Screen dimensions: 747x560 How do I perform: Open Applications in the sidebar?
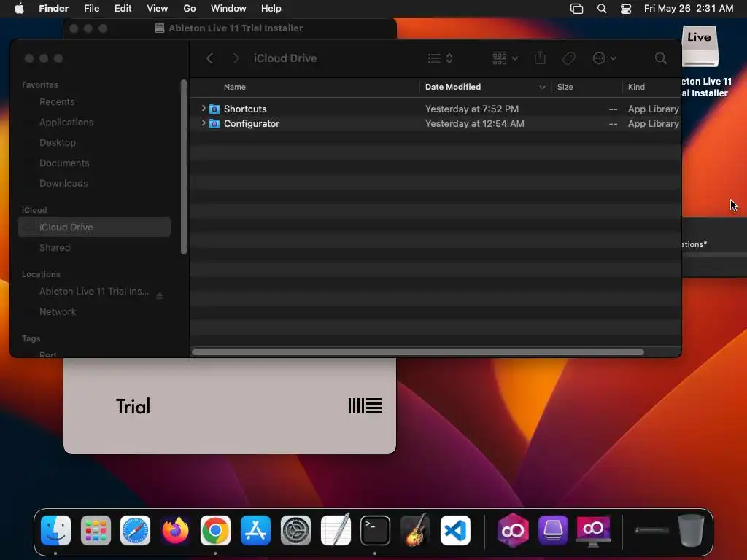pos(66,122)
